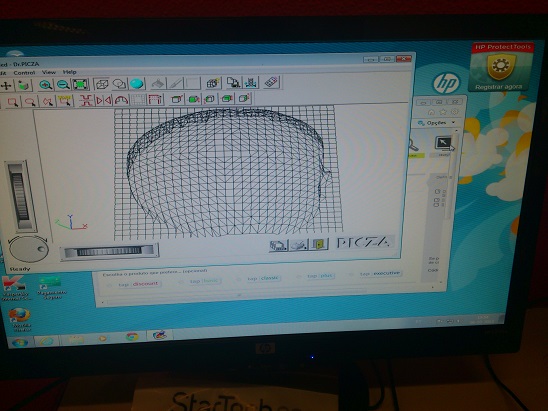The width and height of the screenshot is (548, 411).
Task: Select the third cube orientation icon
Action: coord(210,99)
